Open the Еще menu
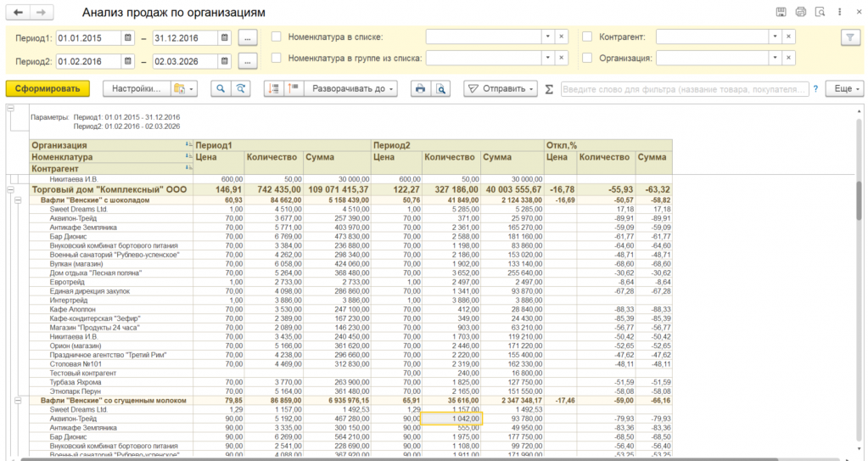 (847, 88)
